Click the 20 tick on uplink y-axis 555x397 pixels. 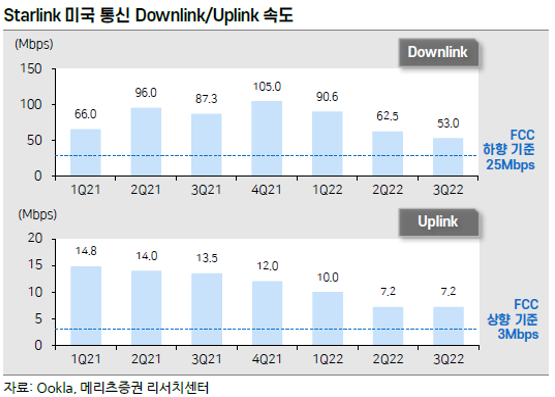(35, 238)
